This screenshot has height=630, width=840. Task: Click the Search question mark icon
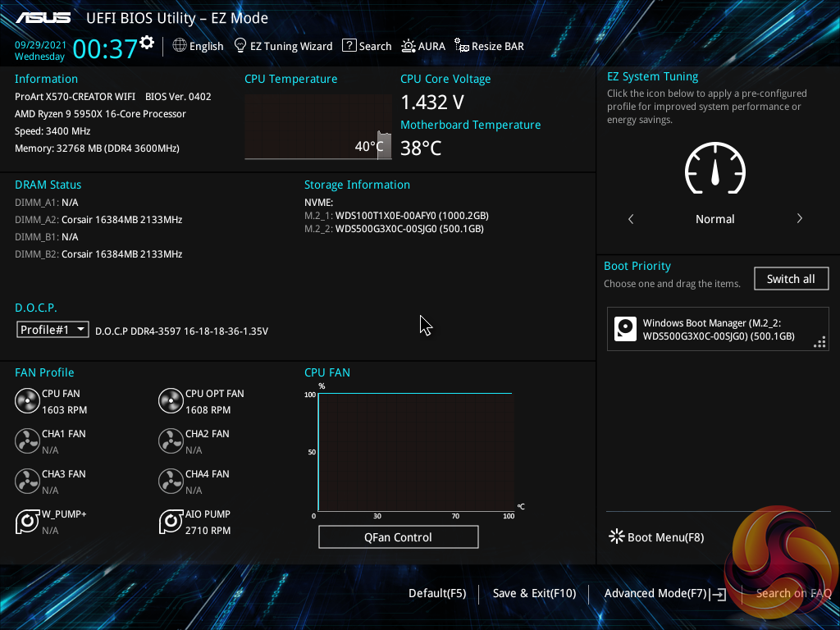pyautogui.click(x=349, y=46)
